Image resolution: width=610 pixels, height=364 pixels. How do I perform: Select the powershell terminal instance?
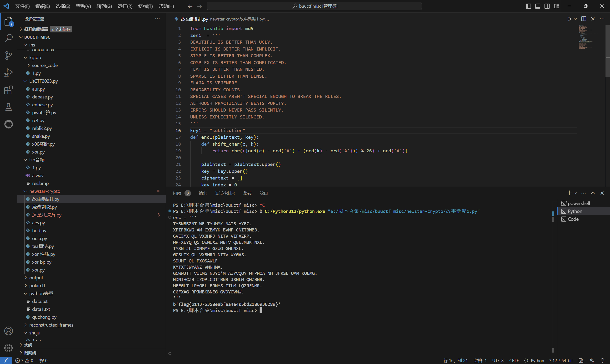pos(584,203)
